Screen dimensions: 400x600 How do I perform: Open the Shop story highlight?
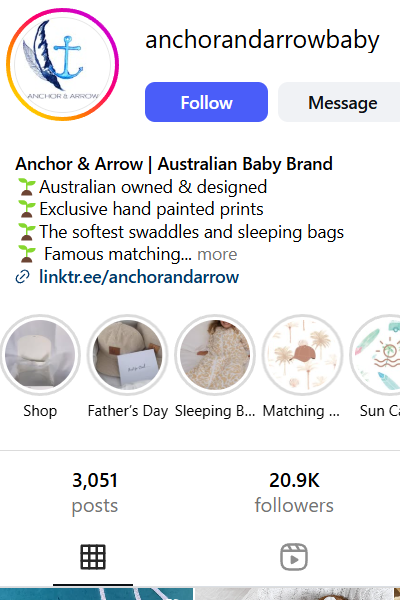coord(40,355)
